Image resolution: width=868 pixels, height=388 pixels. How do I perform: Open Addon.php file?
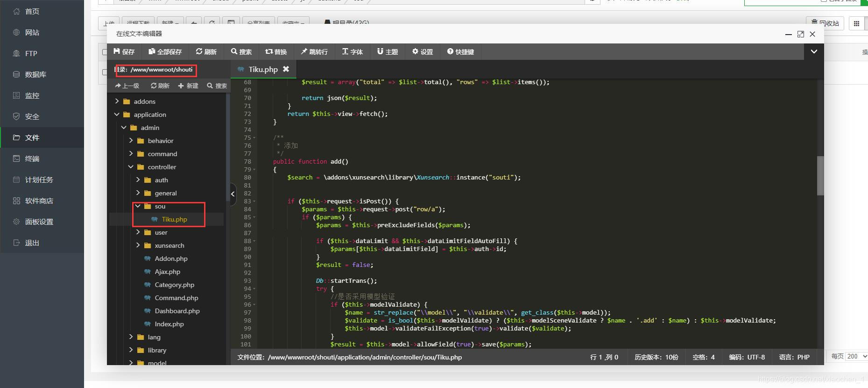[171, 259]
